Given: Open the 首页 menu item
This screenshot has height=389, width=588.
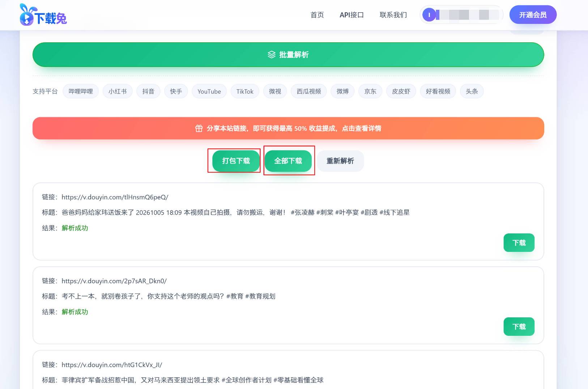Looking at the screenshot, I should coord(317,15).
